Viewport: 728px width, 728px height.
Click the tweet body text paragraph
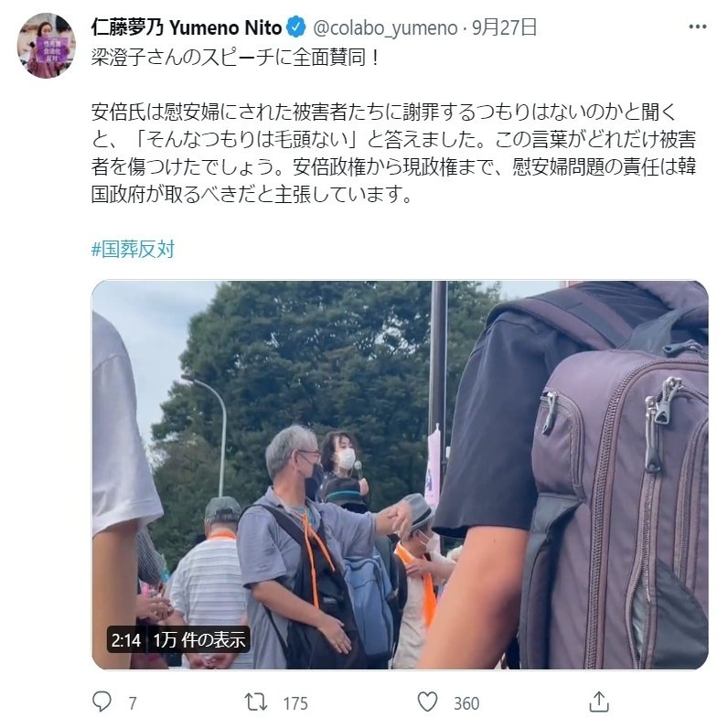tap(393, 153)
